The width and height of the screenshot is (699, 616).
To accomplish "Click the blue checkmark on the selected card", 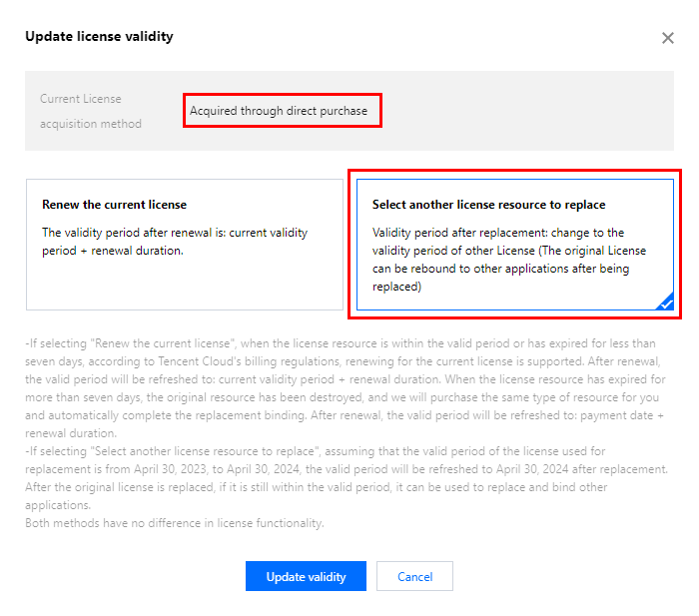I will click(665, 302).
